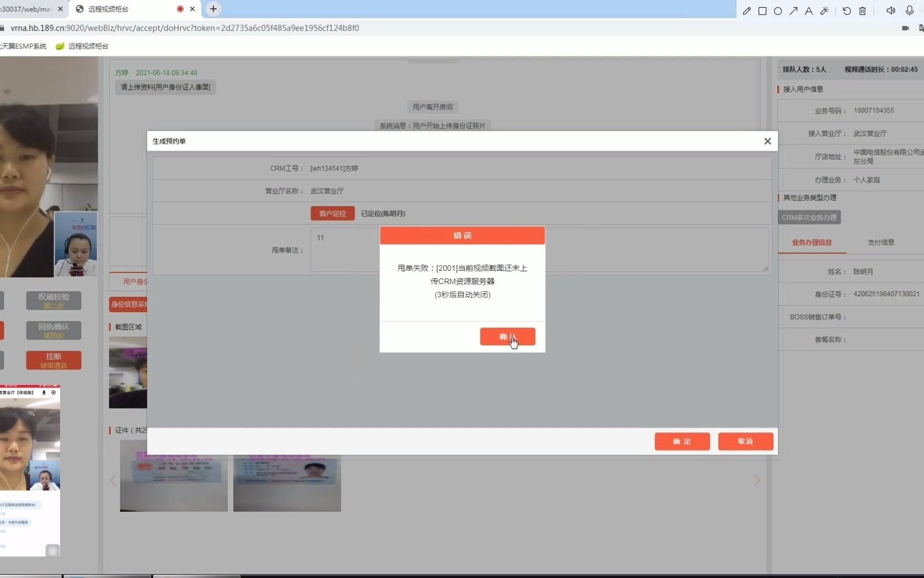Click the 业务号码 value 18907194355

point(874,110)
